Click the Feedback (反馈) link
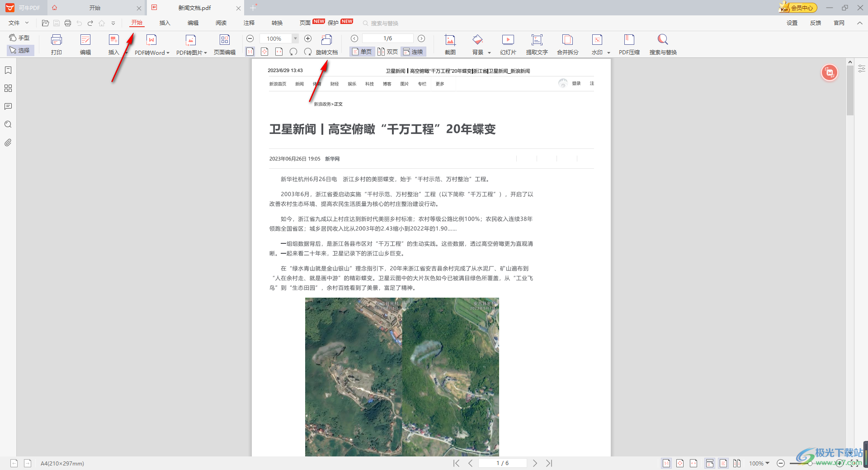 (816, 23)
